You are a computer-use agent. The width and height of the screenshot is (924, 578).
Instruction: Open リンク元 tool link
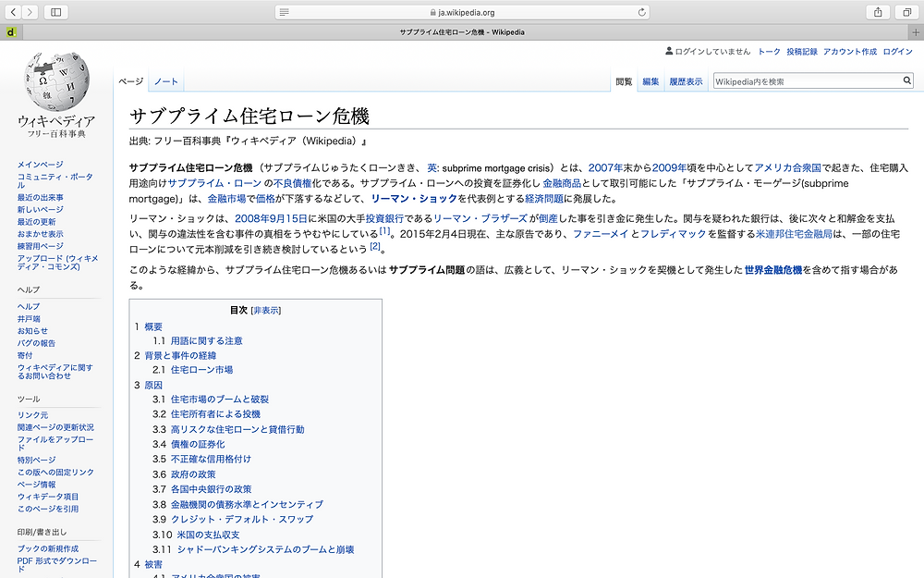(x=32, y=415)
